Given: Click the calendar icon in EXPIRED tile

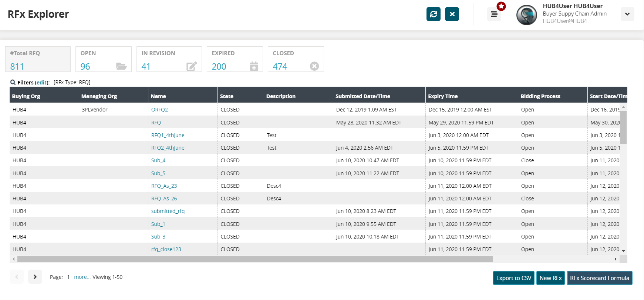Looking at the screenshot, I should click(x=254, y=66).
